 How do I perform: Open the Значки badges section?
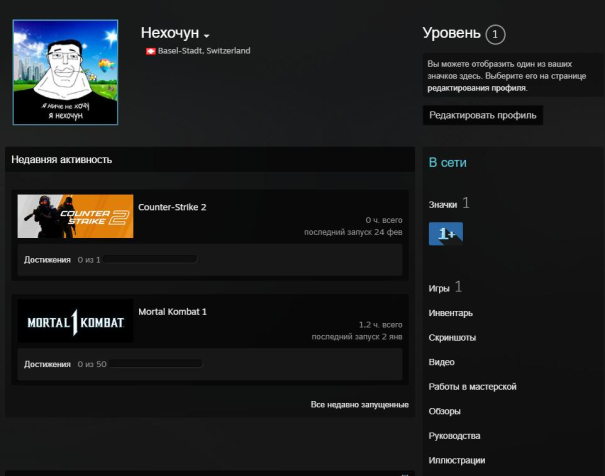pos(443,205)
